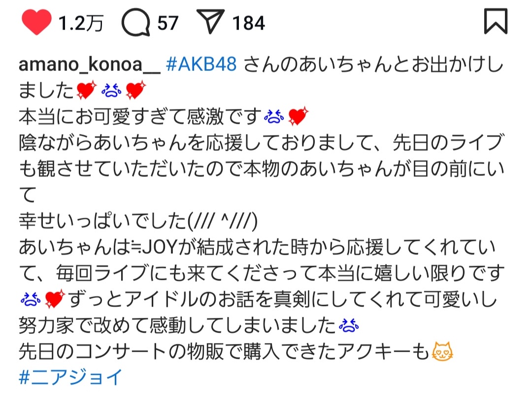Click sparkle heart directly after ました
The image size is (532, 395).
87,90
